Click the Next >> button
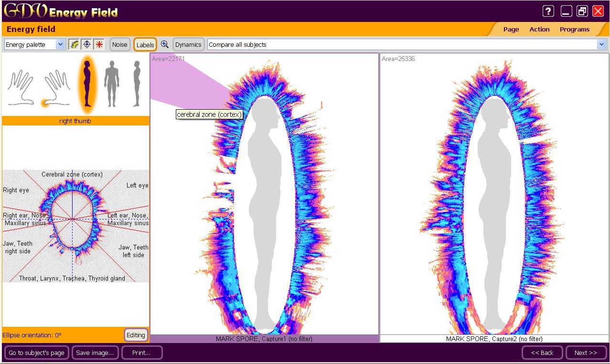This screenshot has height=364, width=610. (x=586, y=353)
